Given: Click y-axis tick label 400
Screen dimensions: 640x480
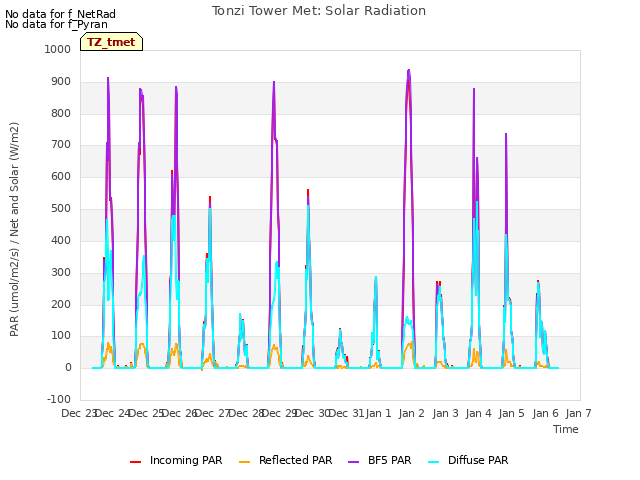Looking at the screenshot, I should click(x=61, y=240).
